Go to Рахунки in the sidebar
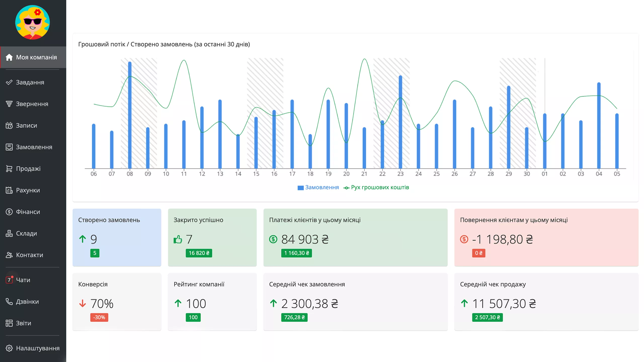Screen dimensions: 644x362 [x=28, y=190]
